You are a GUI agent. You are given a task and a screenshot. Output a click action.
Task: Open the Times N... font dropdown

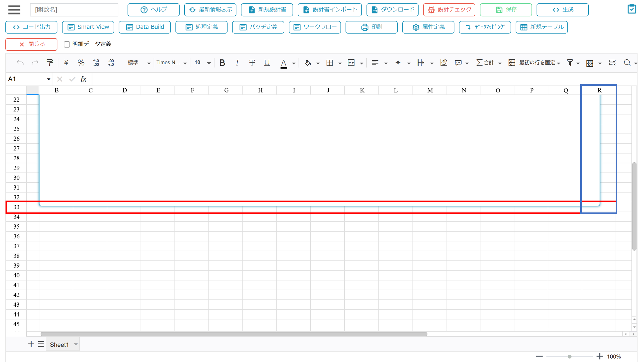172,63
